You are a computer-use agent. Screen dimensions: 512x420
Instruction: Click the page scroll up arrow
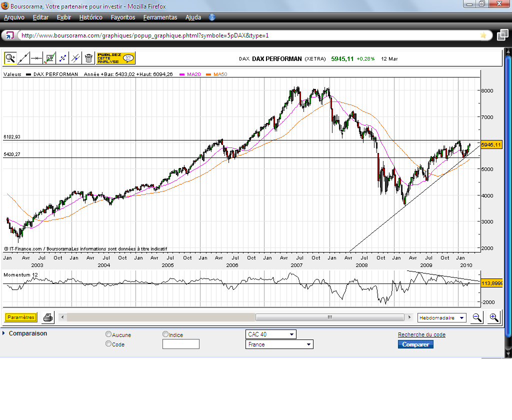508,51
